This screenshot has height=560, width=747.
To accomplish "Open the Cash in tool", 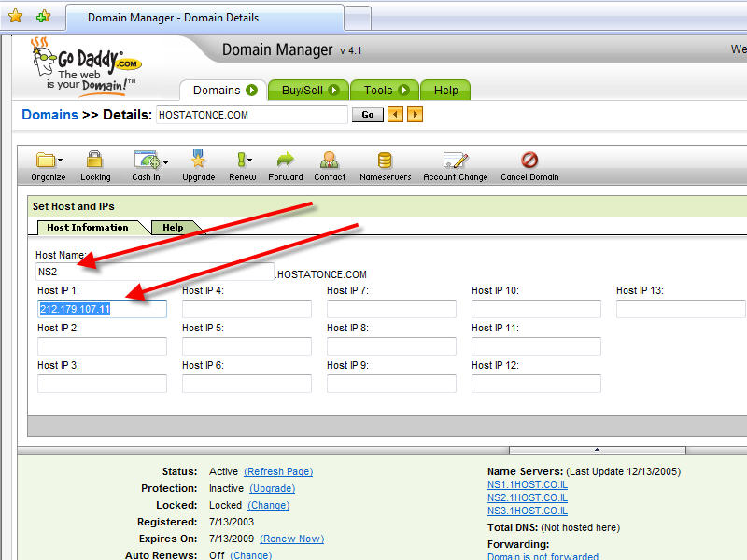I will coord(147,161).
